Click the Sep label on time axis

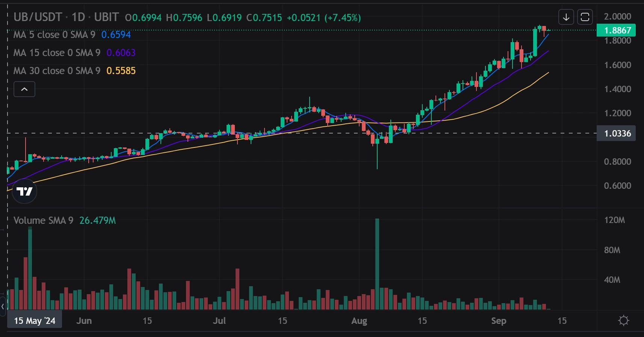499,321
